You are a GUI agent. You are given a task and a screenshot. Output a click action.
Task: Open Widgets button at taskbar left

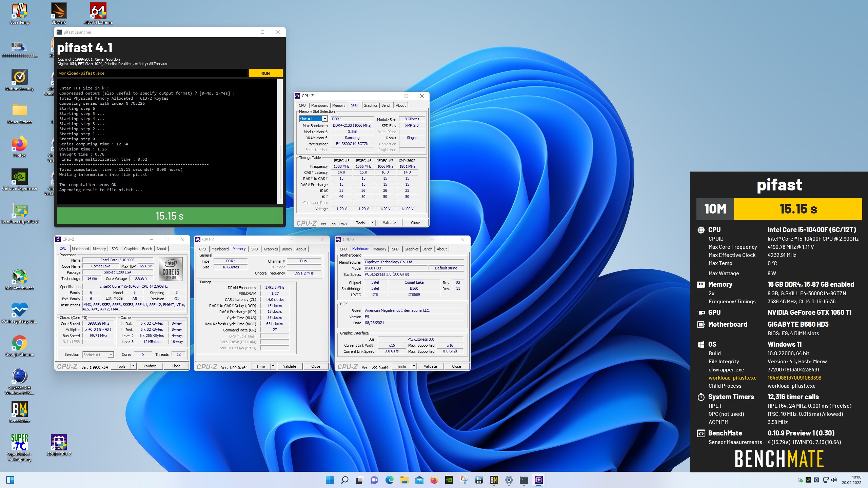click(10, 480)
